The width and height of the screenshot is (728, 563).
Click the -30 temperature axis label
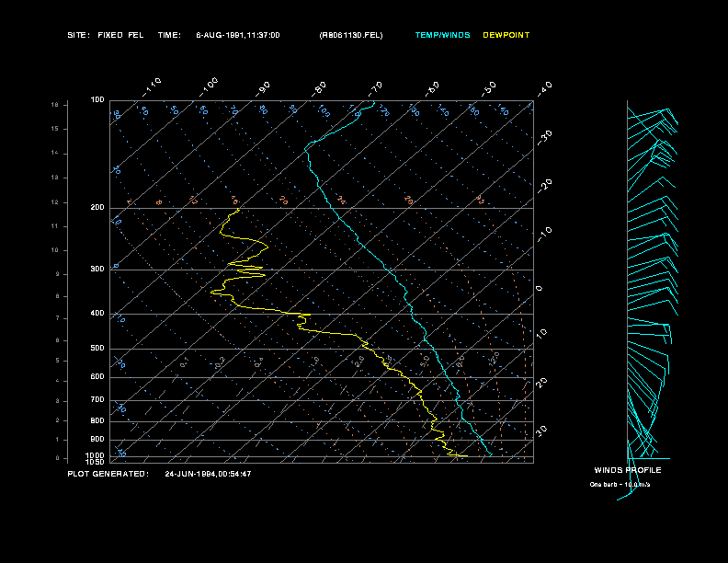(x=545, y=138)
